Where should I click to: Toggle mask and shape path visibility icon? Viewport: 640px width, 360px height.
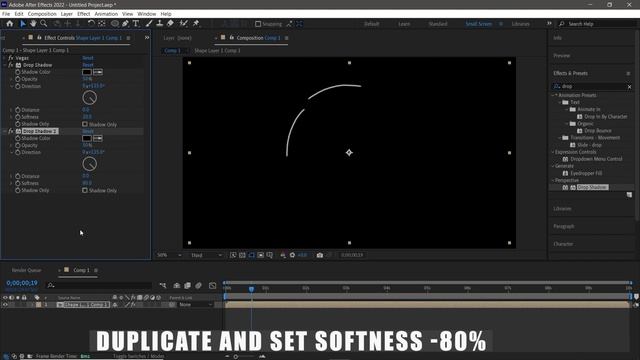click(251, 255)
